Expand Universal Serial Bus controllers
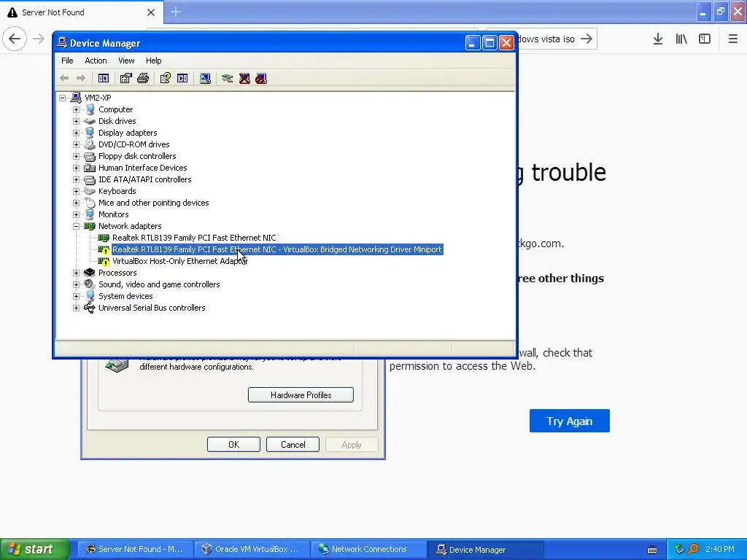The image size is (747, 560). (76, 308)
